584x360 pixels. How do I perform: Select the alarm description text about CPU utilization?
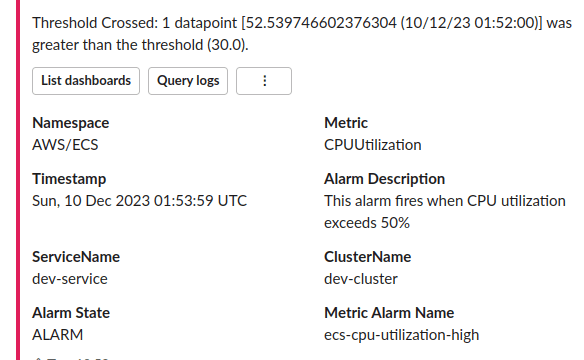point(445,212)
